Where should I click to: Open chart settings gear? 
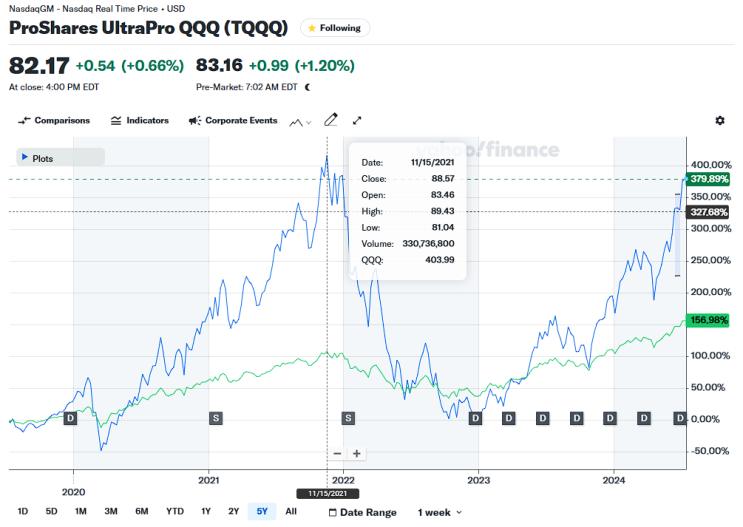pyautogui.click(x=720, y=120)
